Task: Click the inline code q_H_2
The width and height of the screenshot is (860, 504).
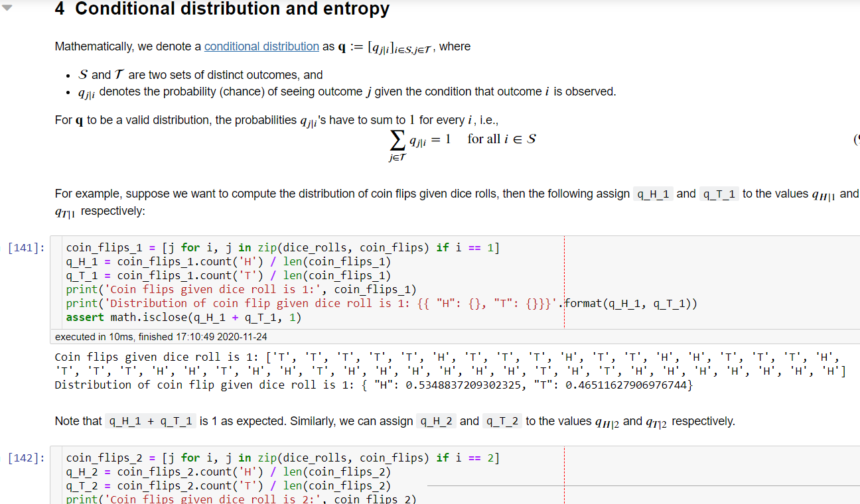Action: (436, 420)
